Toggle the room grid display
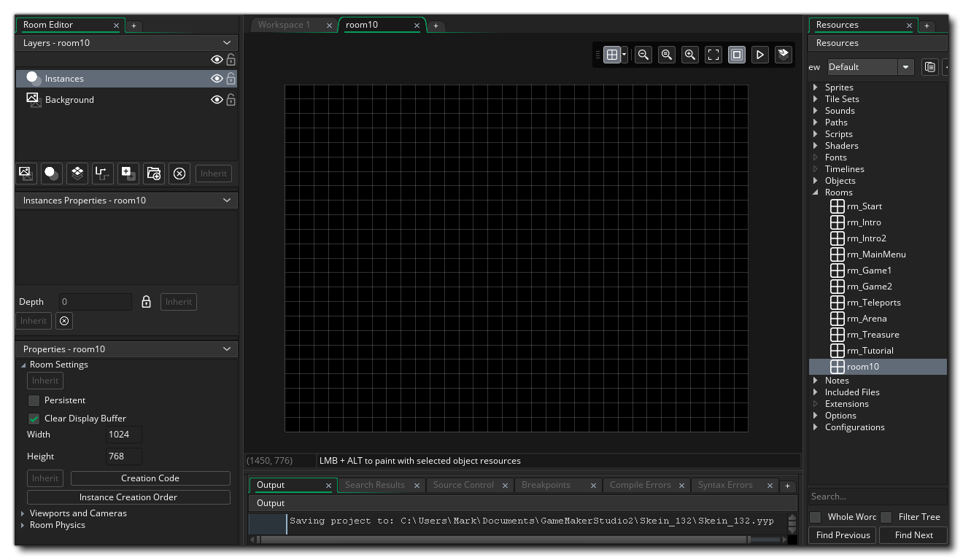Image resolution: width=963 pixels, height=560 pixels. [611, 55]
